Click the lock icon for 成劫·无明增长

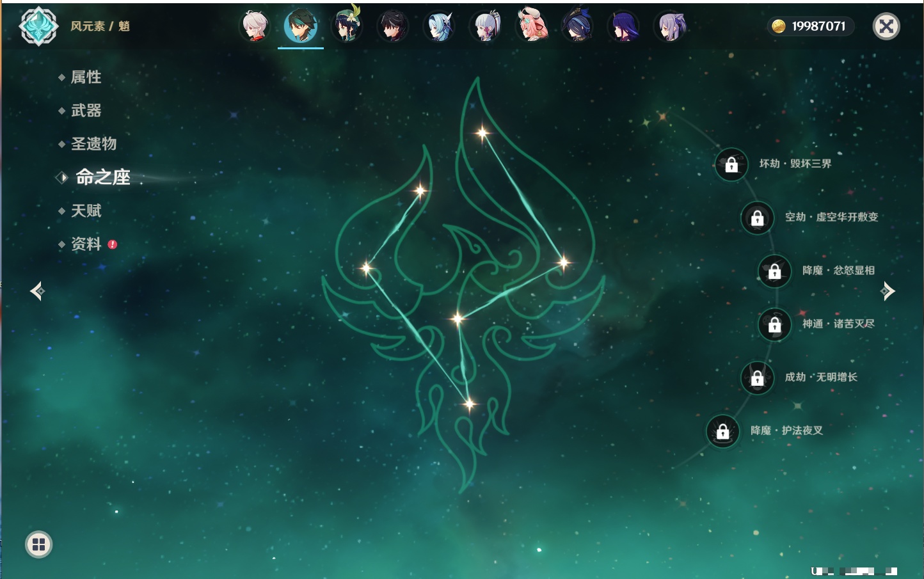[758, 377]
